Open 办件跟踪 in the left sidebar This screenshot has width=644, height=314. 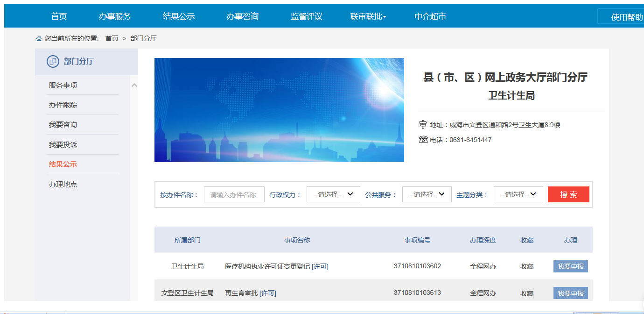[63, 105]
